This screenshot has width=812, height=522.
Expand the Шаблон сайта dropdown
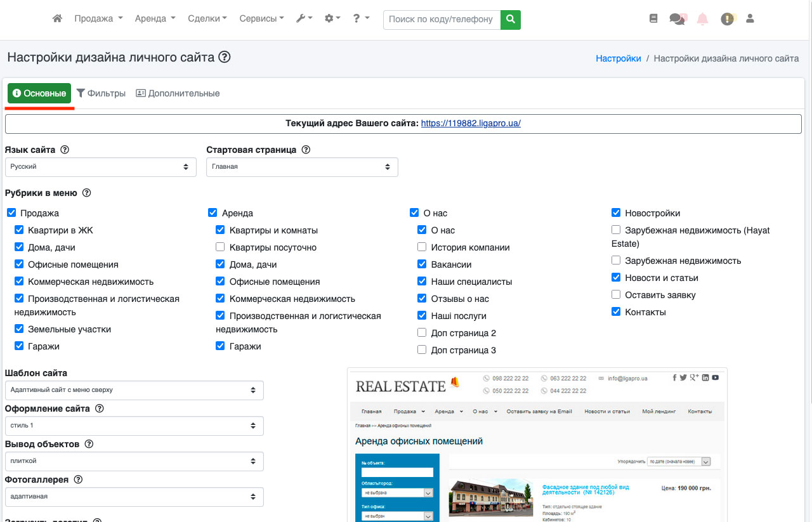[134, 390]
